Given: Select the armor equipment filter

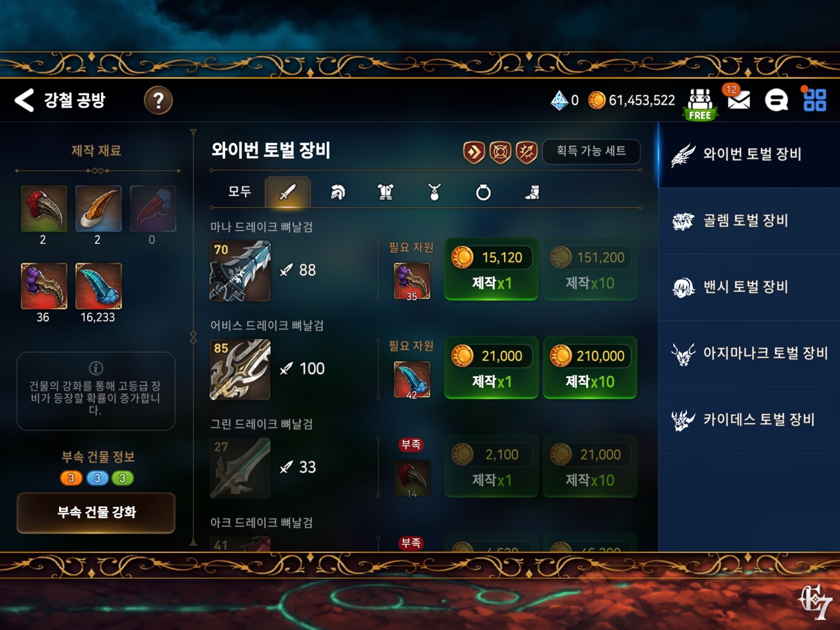Looking at the screenshot, I should click(x=386, y=192).
